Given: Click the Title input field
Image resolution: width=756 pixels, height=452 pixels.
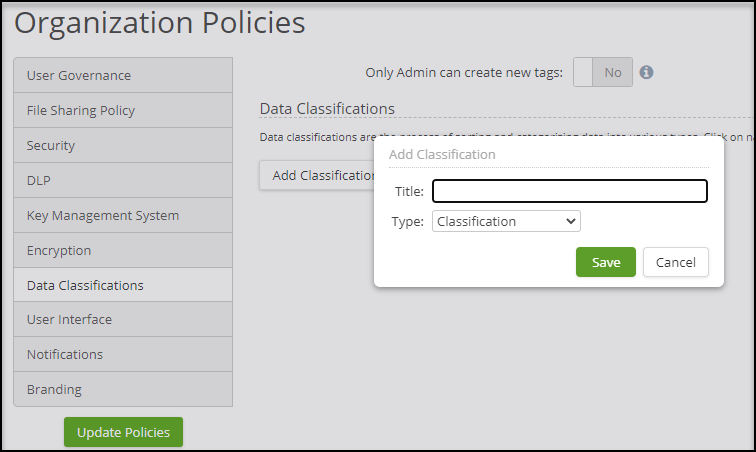Looking at the screenshot, I should [569, 191].
